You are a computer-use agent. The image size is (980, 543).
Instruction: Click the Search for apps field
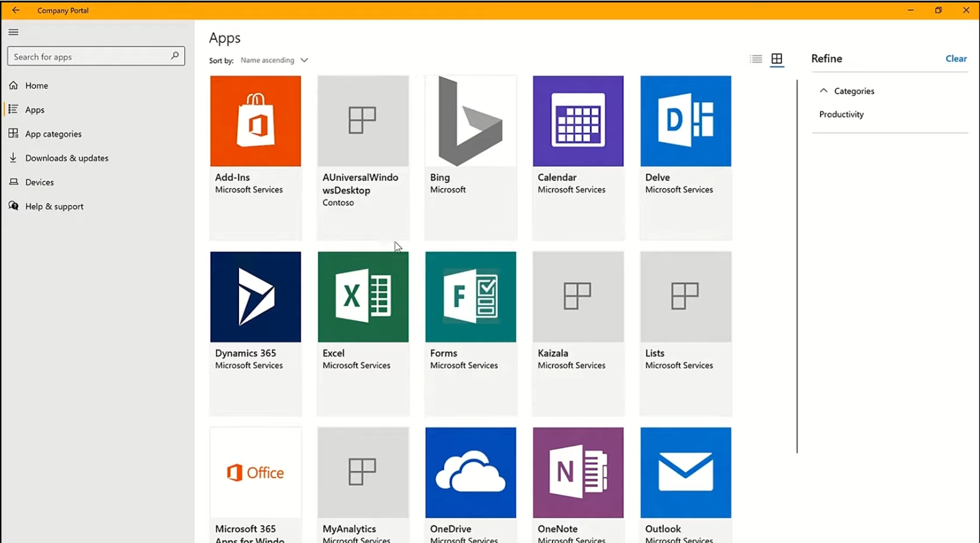[x=91, y=56]
